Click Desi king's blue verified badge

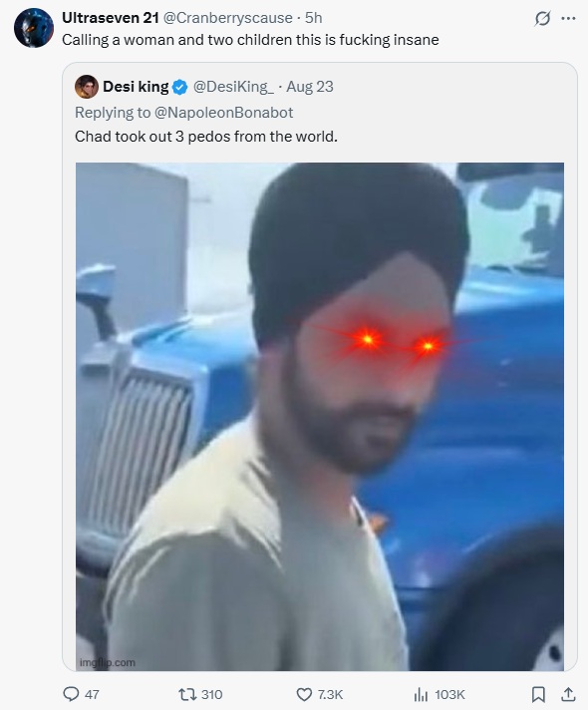tap(180, 87)
